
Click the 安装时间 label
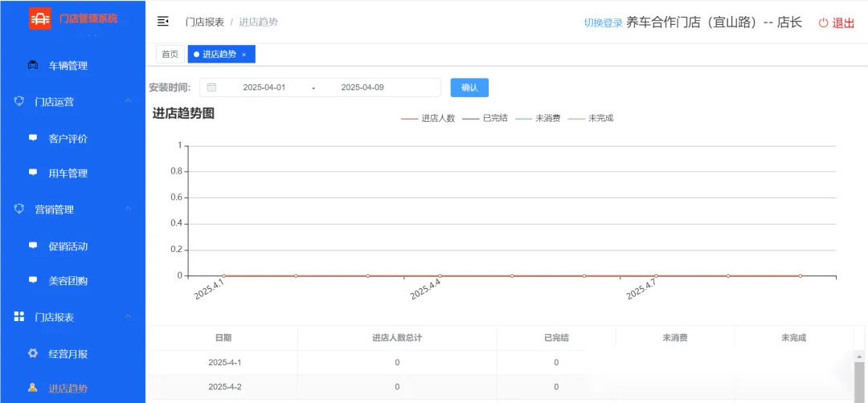click(x=170, y=88)
